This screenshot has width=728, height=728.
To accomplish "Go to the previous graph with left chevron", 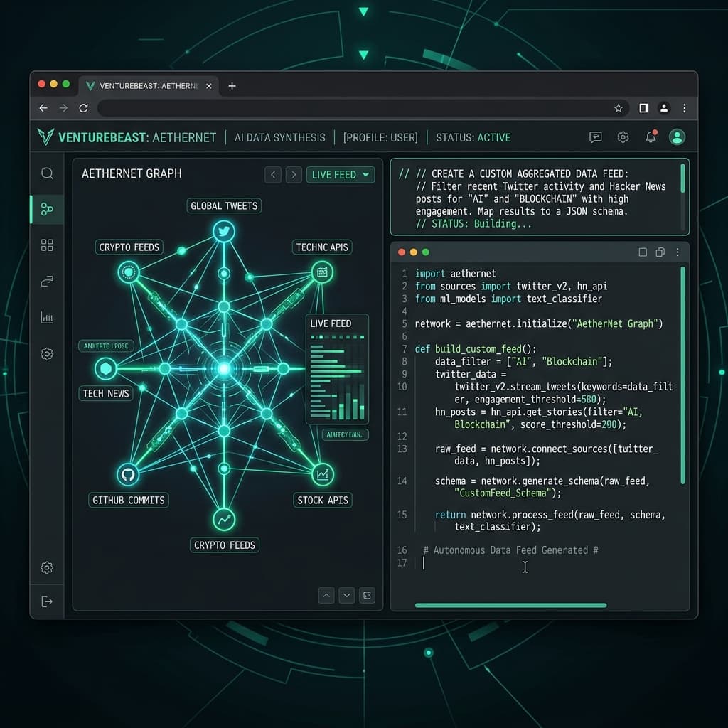I will [x=273, y=175].
